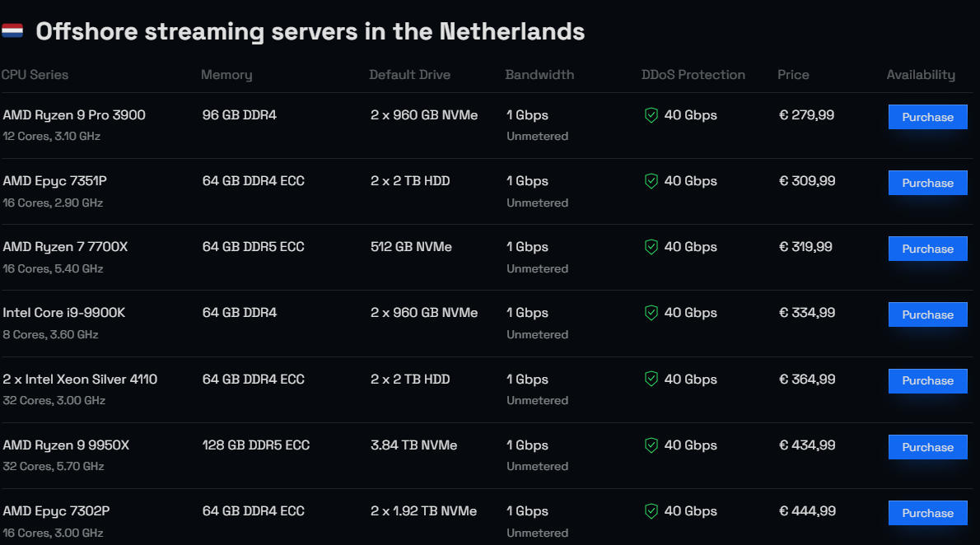Buy the AMD Epyc 7302P server
Viewport: 980px width, 545px height.
(927, 513)
